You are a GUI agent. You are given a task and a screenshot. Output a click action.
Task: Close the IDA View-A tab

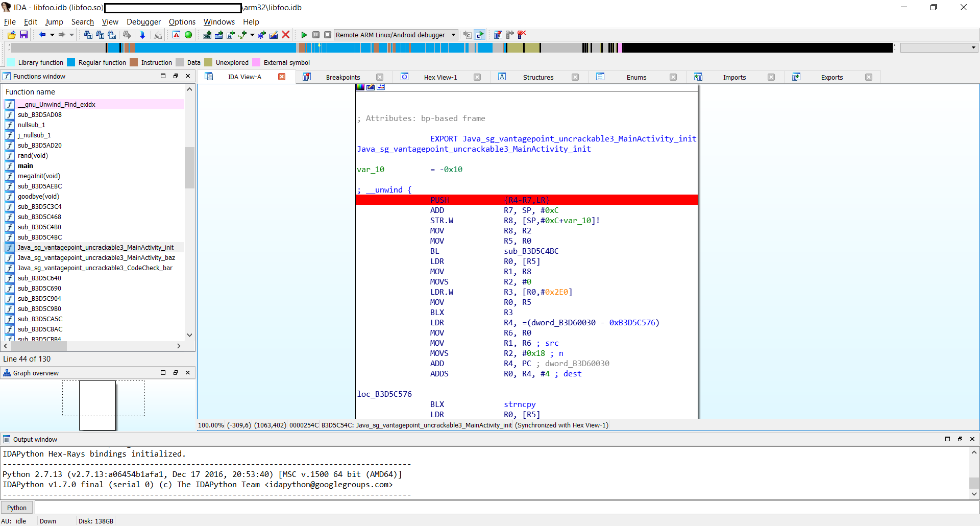click(x=282, y=77)
